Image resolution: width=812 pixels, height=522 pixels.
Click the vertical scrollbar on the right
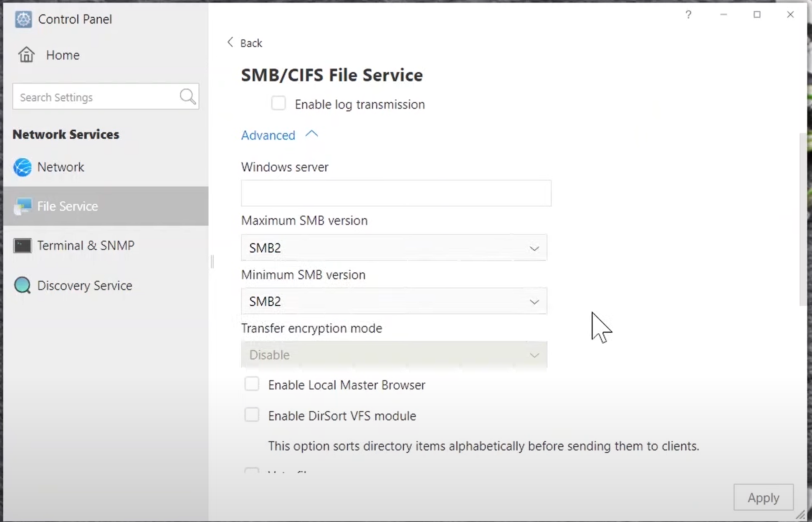click(x=803, y=219)
